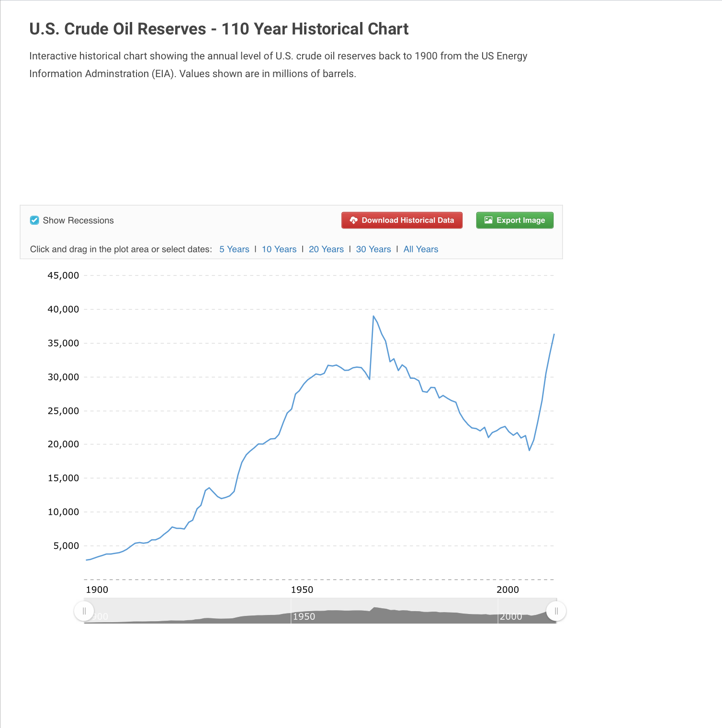Click the 2000 marker in the navigator strip

click(x=511, y=616)
